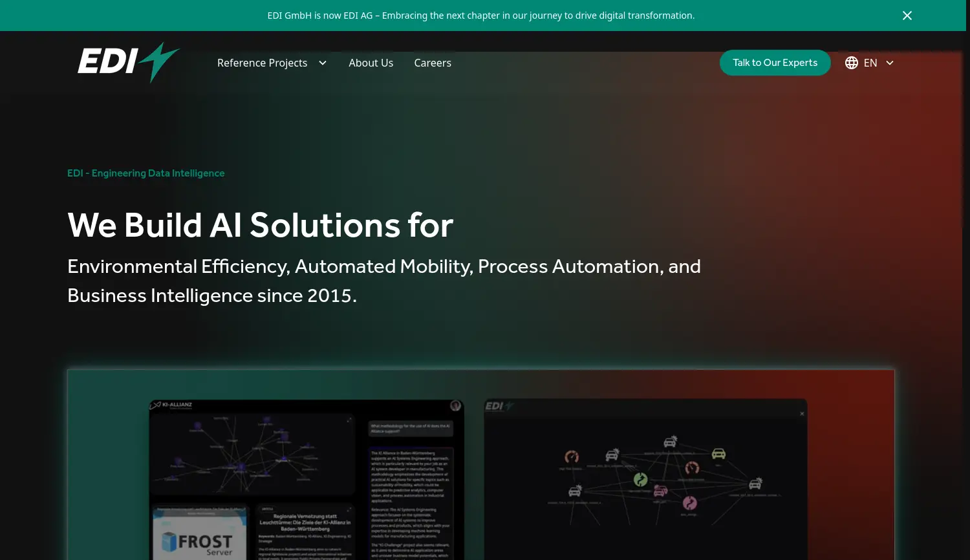
Task: Click the globe language icon
Action: (851, 63)
